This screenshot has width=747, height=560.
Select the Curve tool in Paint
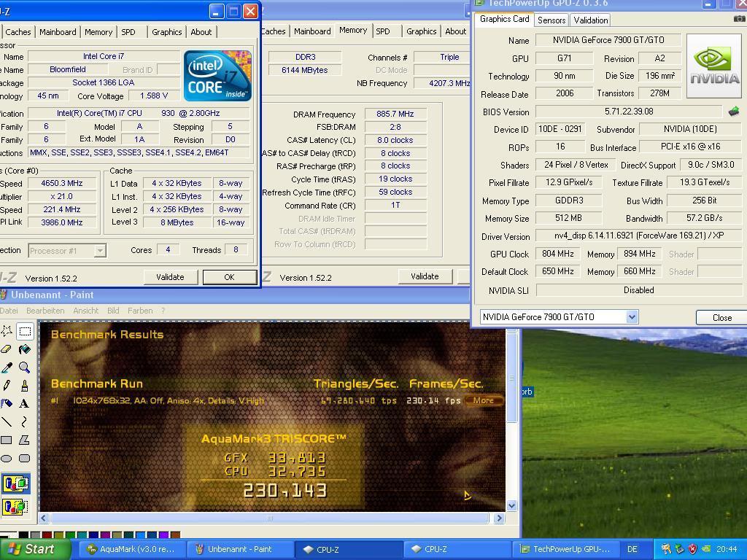tap(25, 421)
